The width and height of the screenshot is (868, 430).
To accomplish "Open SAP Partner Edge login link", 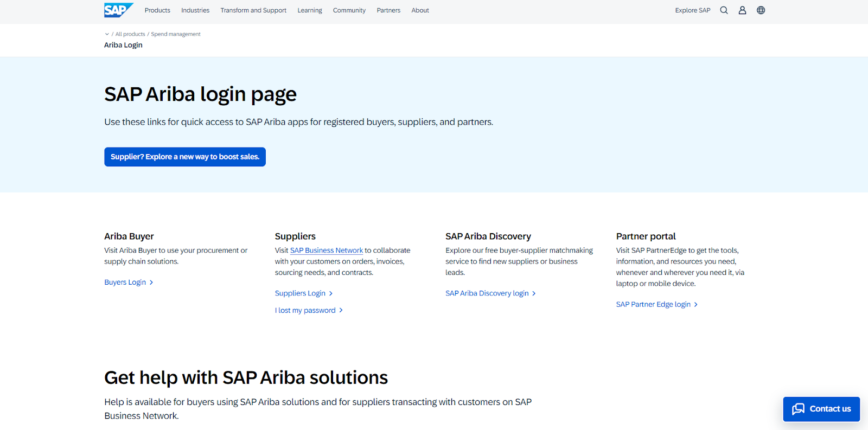I will tap(653, 305).
